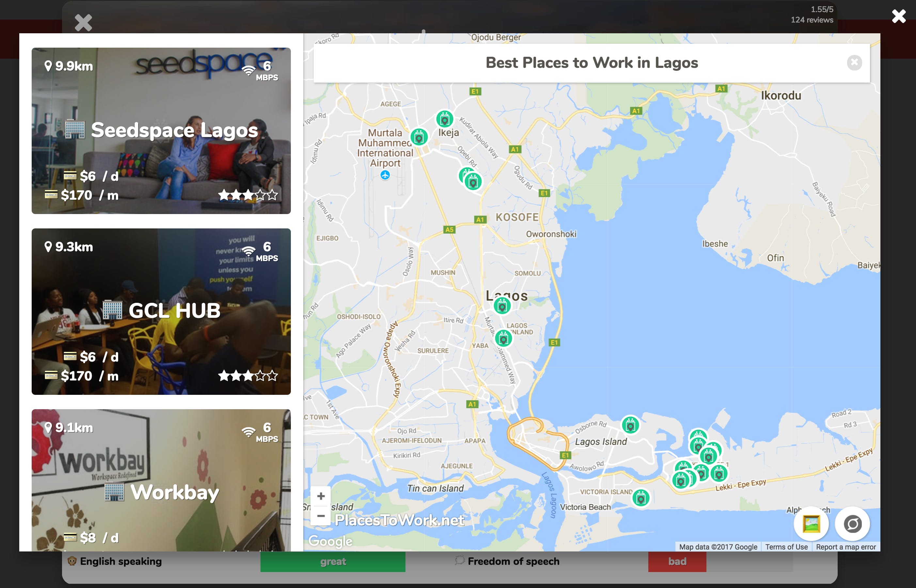The image size is (916, 588).
Task: Click the workspace marker by Osborne Rd
Action: click(631, 425)
